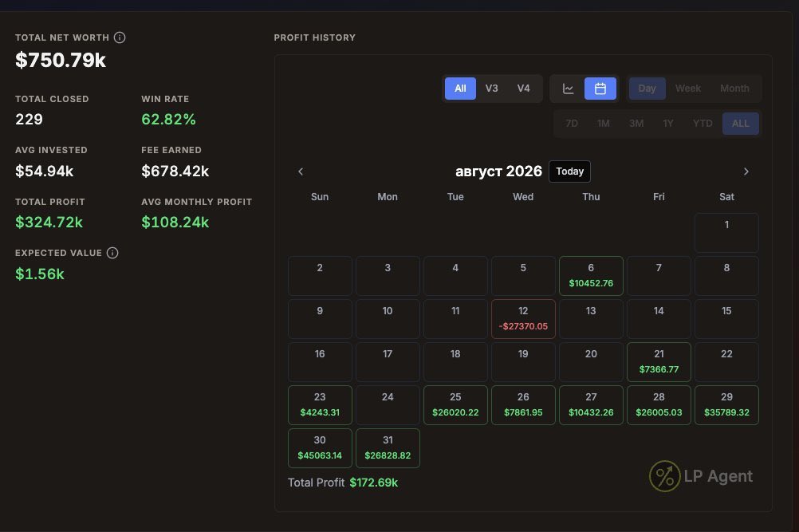Click the info icon beside Total Net Worth
Screen dimensions: 799x532
120,37
